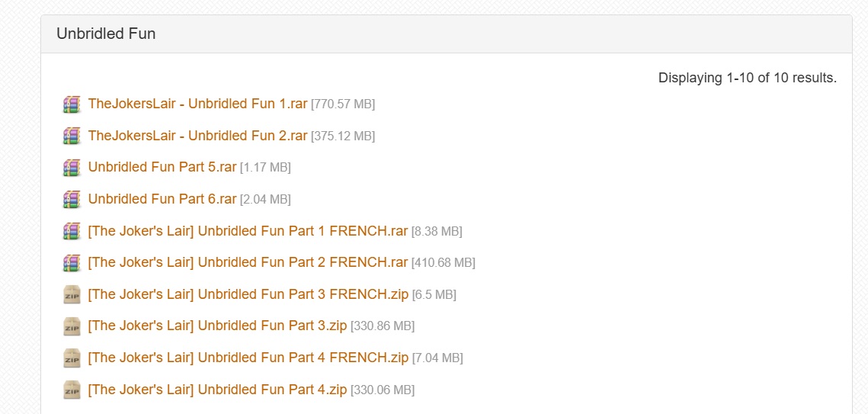Open the Unbridled Fun Part 4.zip link
Image resolution: width=868 pixels, height=414 pixels.
coord(217,390)
